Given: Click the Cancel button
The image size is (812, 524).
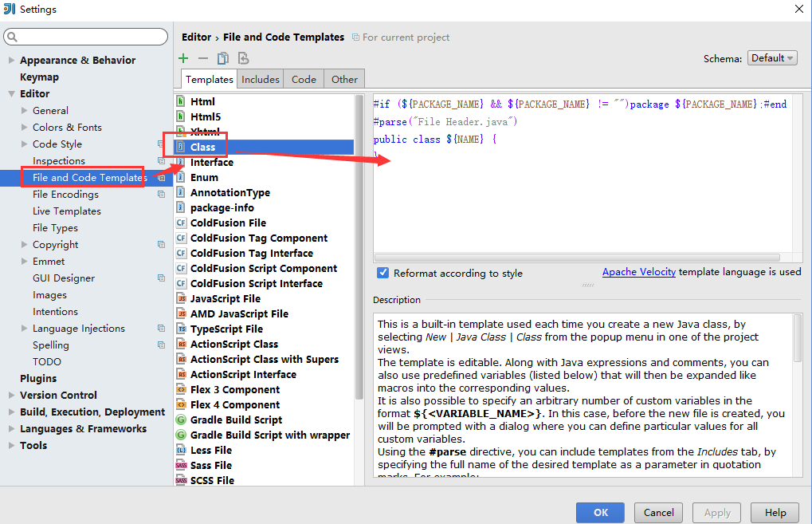Looking at the screenshot, I should click(x=659, y=513).
